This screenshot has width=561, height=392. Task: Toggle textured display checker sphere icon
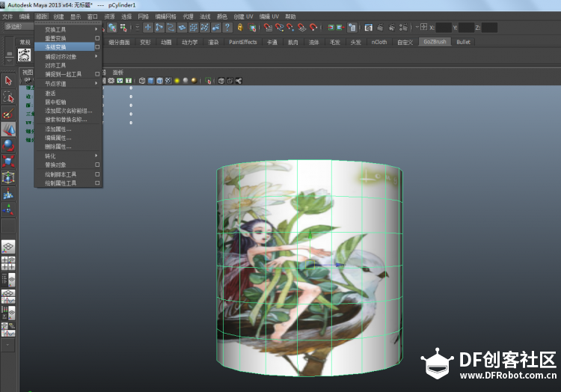tap(168, 81)
